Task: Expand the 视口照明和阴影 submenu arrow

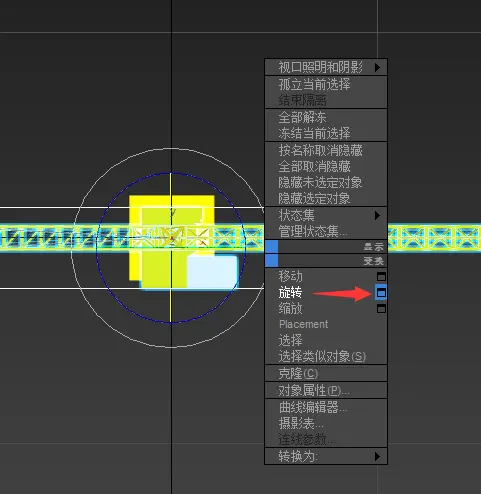Action: click(x=377, y=67)
